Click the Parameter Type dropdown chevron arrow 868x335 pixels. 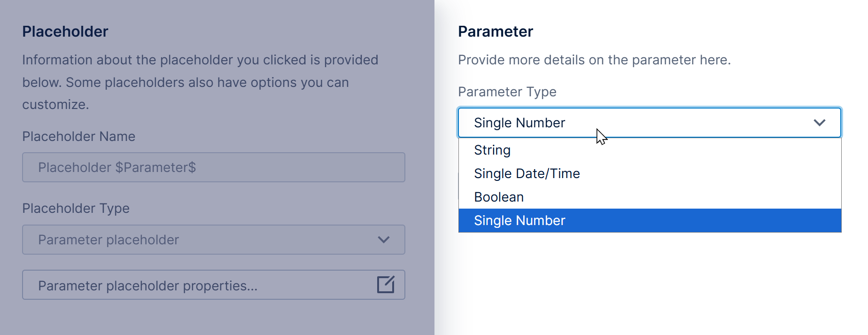click(819, 123)
